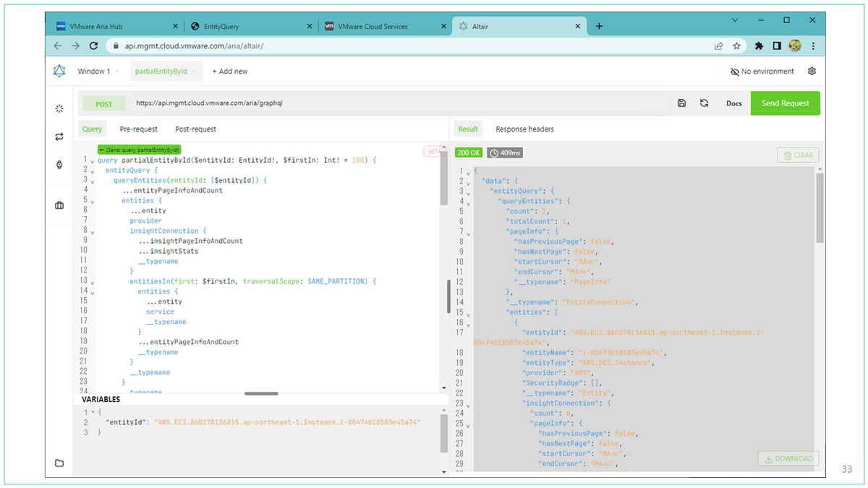This screenshot has width=868, height=488.
Task: Click the browser back arrow
Action: 58,46
